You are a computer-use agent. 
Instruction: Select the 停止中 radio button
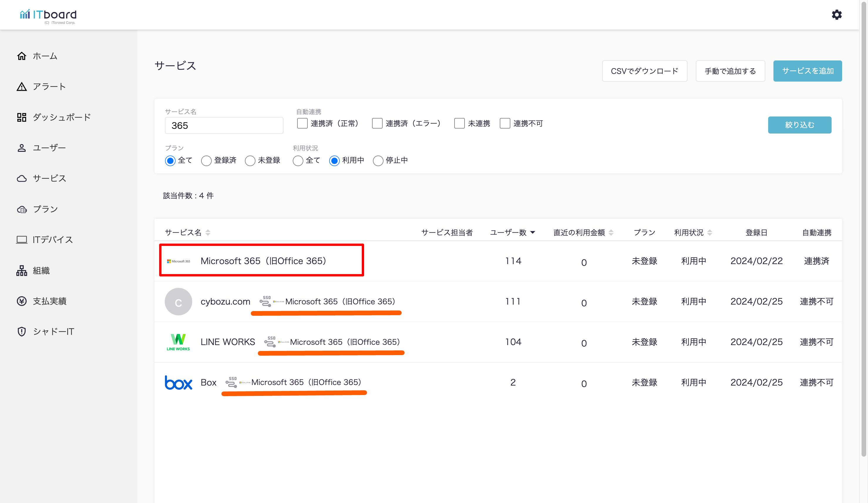378,161
